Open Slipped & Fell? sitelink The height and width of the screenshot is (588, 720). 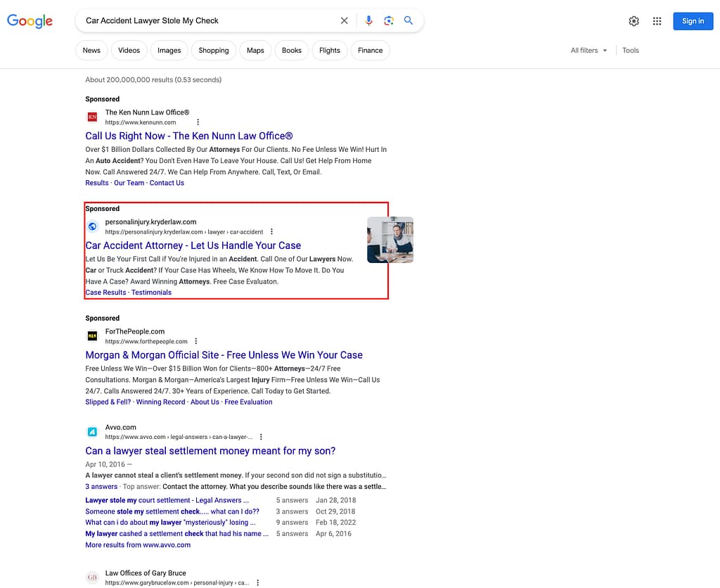108,402
